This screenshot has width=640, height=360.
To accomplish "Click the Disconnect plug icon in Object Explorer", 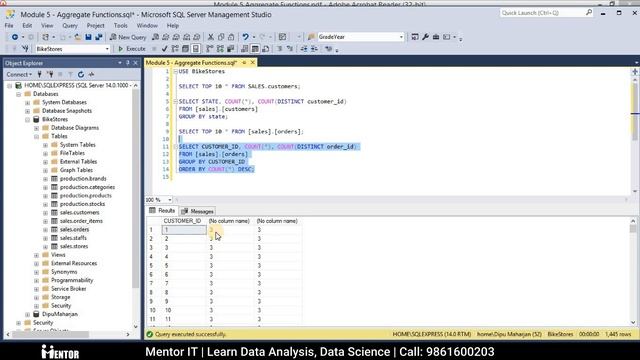I will tap(50, 75).
